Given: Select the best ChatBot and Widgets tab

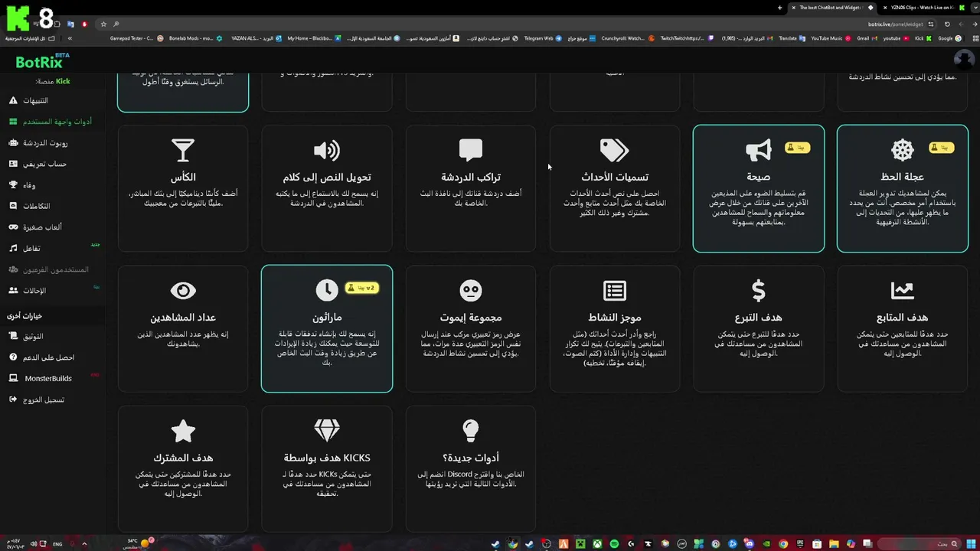Looking at the screenshot, I should tap(831, 8).
